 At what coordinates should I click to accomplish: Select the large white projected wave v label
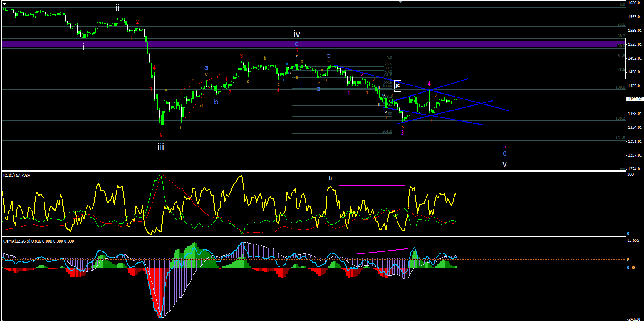505,164
